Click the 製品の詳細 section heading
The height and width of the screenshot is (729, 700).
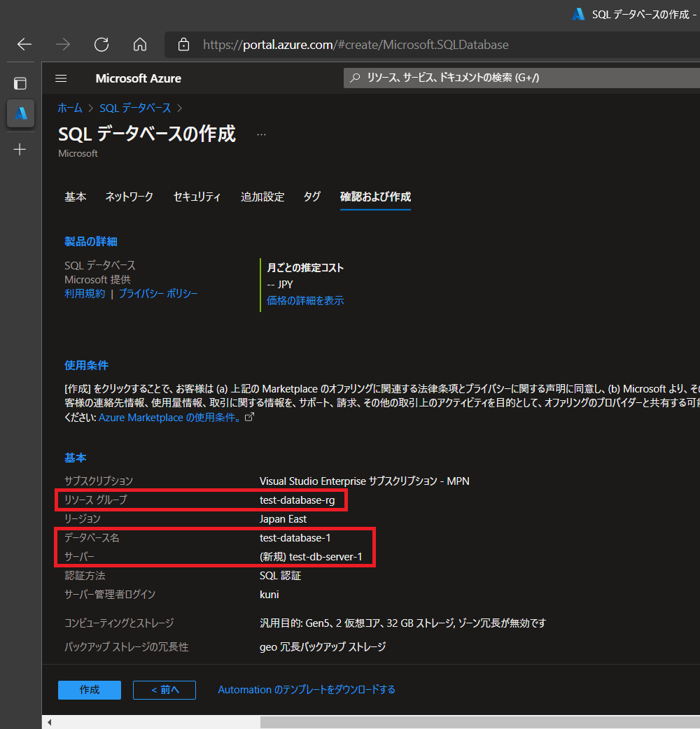point(91,241)
